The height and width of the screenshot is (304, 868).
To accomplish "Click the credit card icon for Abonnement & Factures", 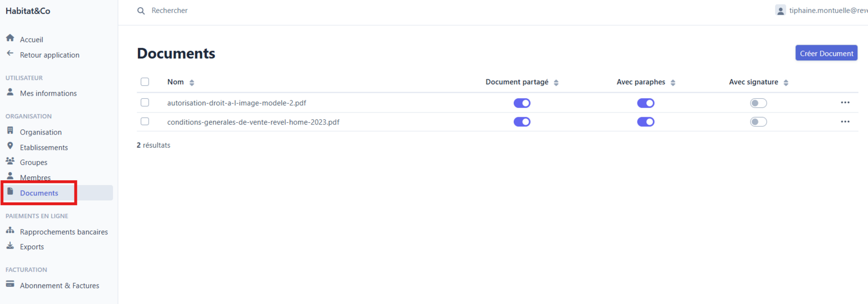I will (x=10, y=284).
